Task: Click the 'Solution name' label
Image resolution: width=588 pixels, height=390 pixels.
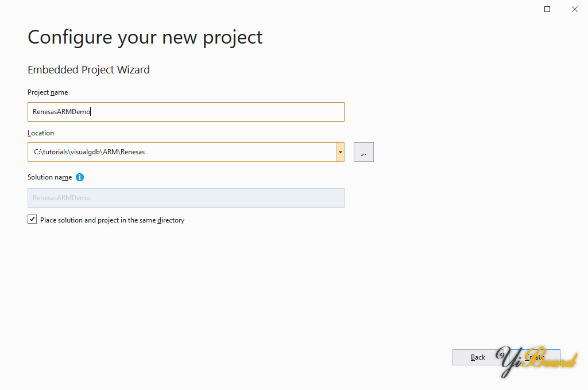Action: [49, 177]
